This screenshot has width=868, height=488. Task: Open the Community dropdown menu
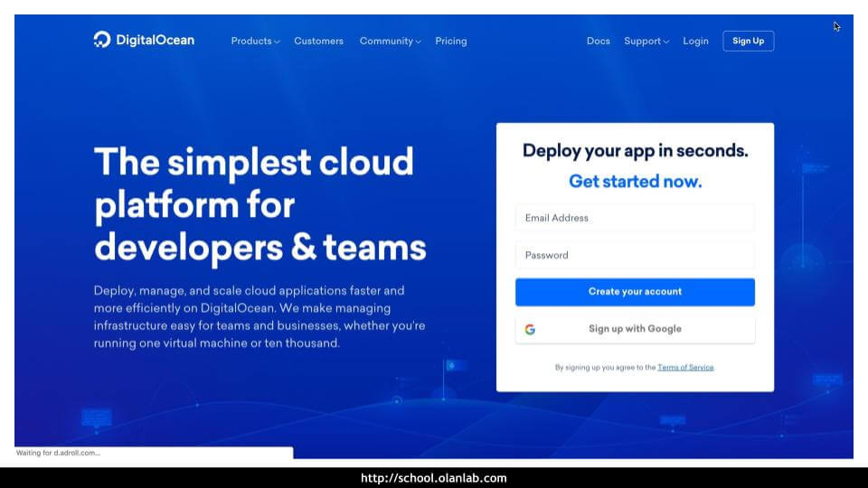(390, 41)
